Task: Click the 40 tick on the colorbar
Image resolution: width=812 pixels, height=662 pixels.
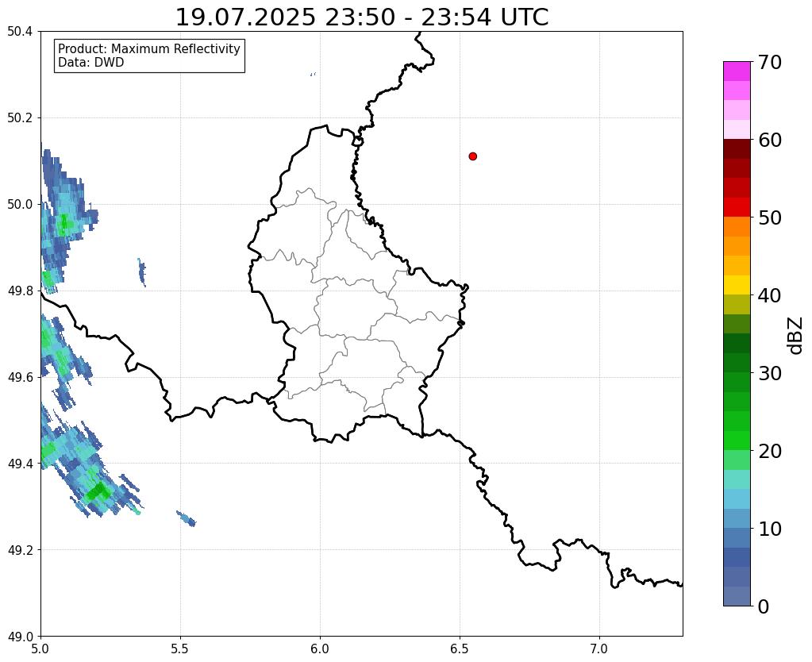Action: click(x=770, y=295)
